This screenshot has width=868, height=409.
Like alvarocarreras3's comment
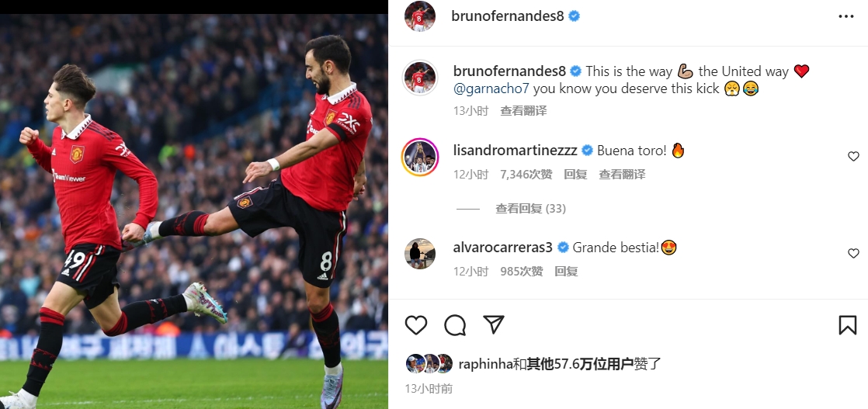tap(853, 254)
